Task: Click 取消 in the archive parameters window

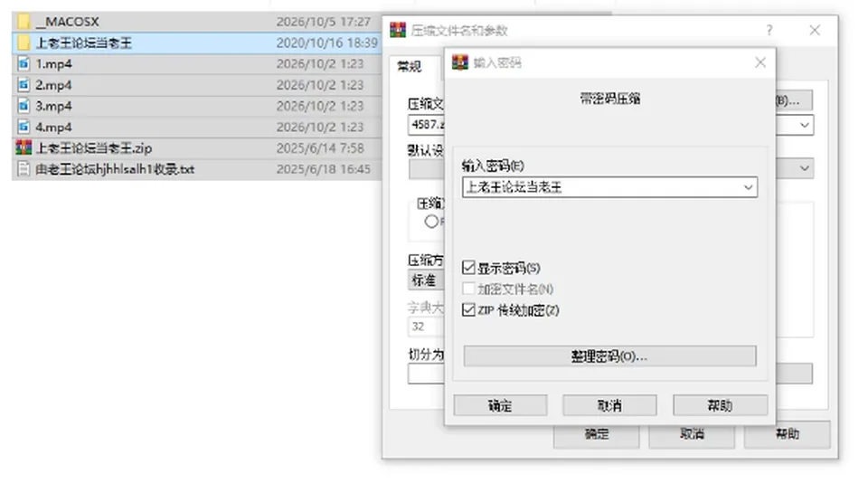Action: click(x=692, y=434)
